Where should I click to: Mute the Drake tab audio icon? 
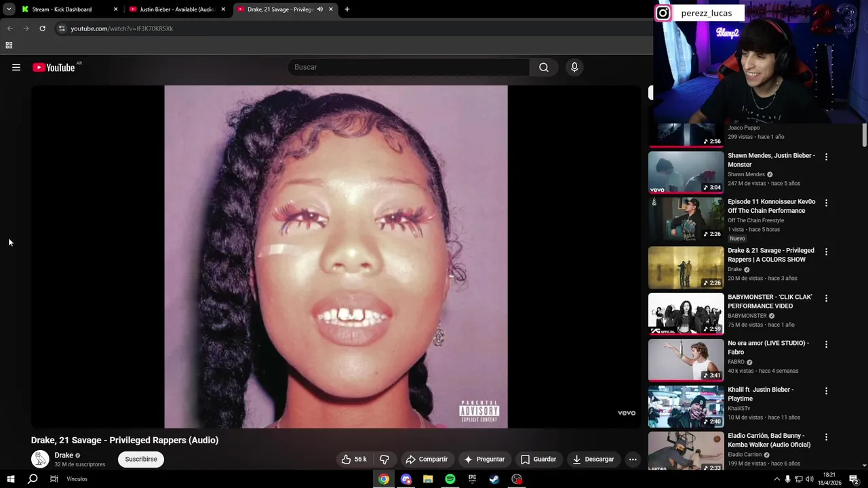coord(319,9)
